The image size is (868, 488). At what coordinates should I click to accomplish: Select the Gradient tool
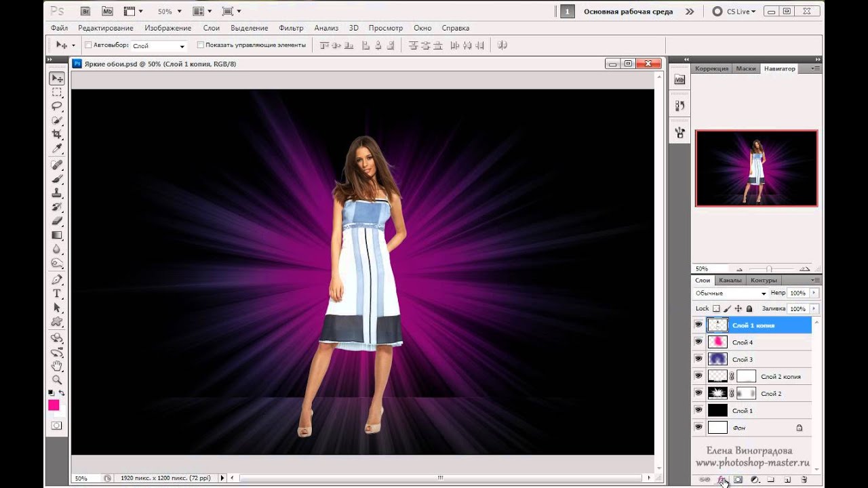[x=57, y=235]
